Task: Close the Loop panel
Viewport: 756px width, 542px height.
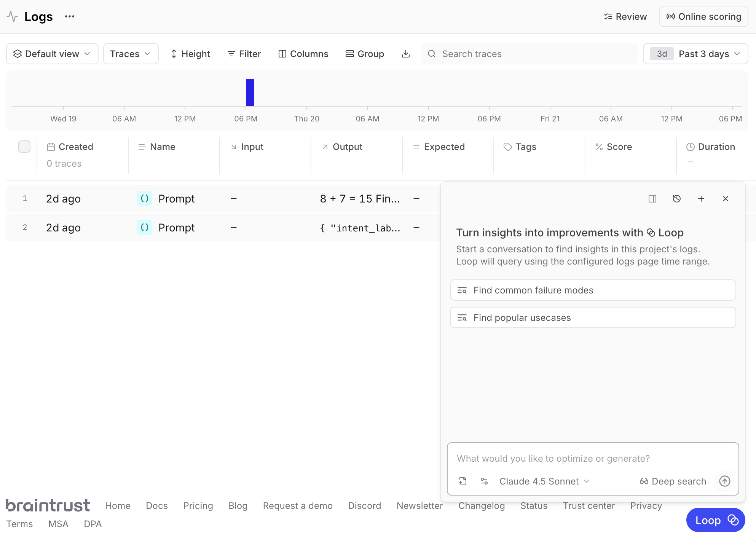Action: 725,199
